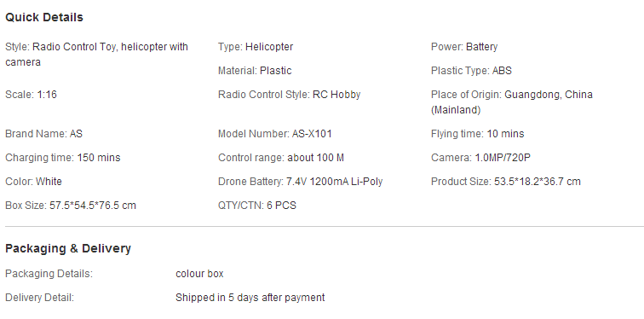644x319 pixels.
Task: Select Charging time: 150 mins detail
Action: (x=62, y=158)
